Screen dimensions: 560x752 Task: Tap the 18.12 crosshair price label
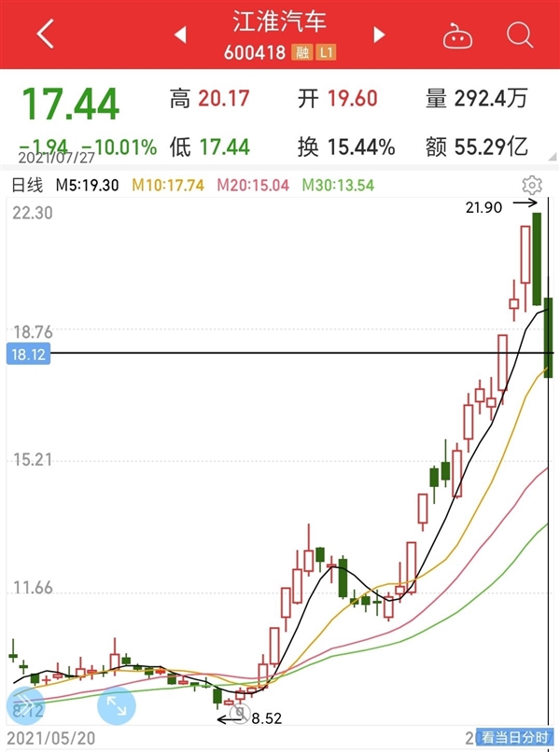tap(27, 354)
